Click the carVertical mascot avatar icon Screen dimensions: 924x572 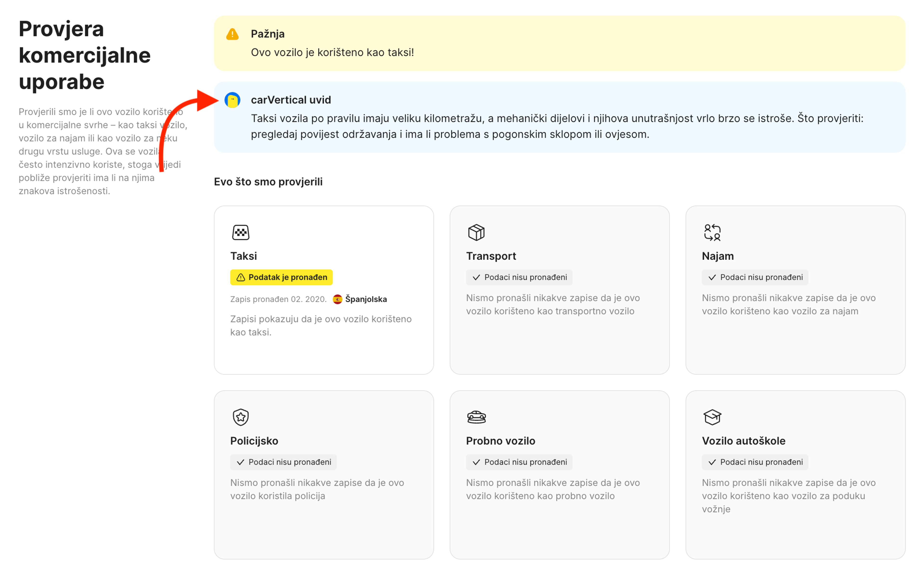(232, 100)
